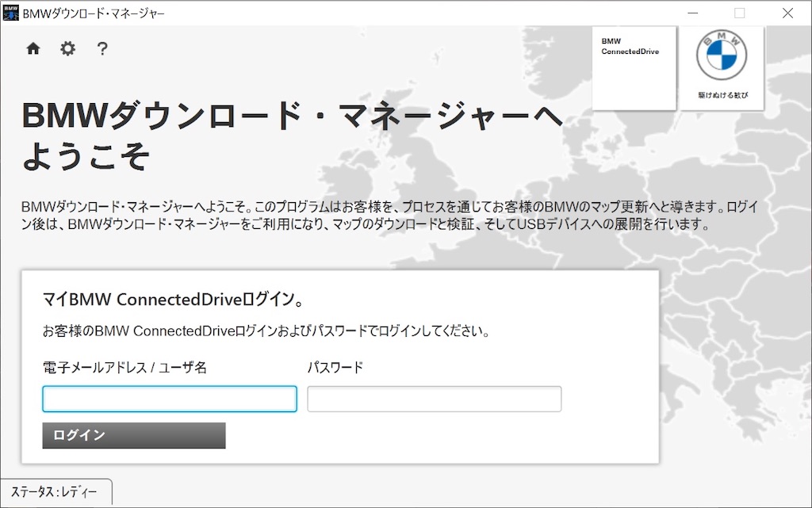The width and height of the screenshot is (812, 508).
Task: Open the settings gear icon
Action: click(67, 48)
